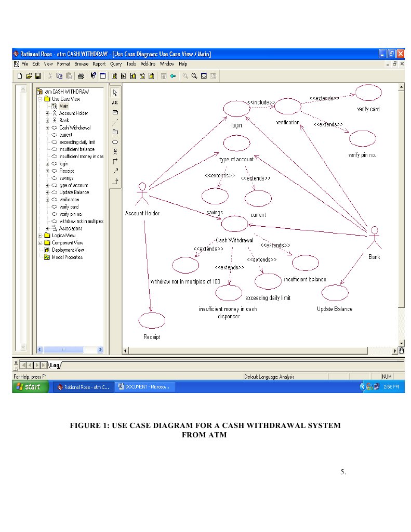Screen dimensions: 411x532
Task: Switch to DOCUMENT - Microsoft taskbar button
Action: (145, 387)
